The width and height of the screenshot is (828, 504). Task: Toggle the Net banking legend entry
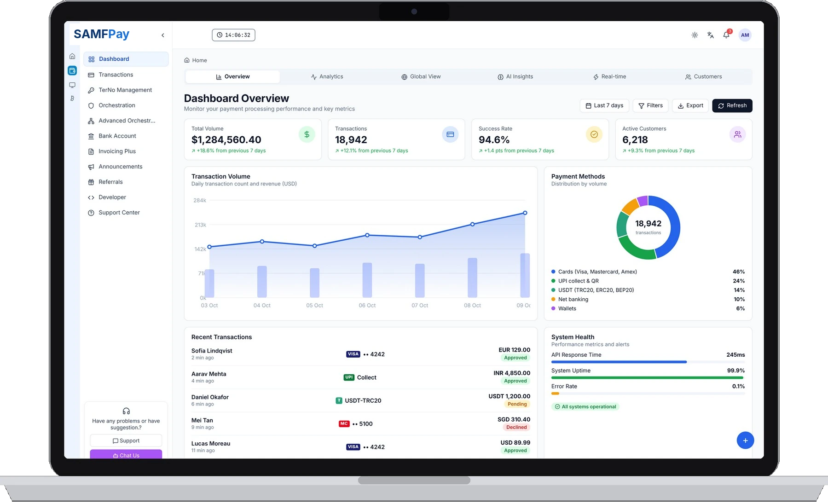click(x=648, y=299)
